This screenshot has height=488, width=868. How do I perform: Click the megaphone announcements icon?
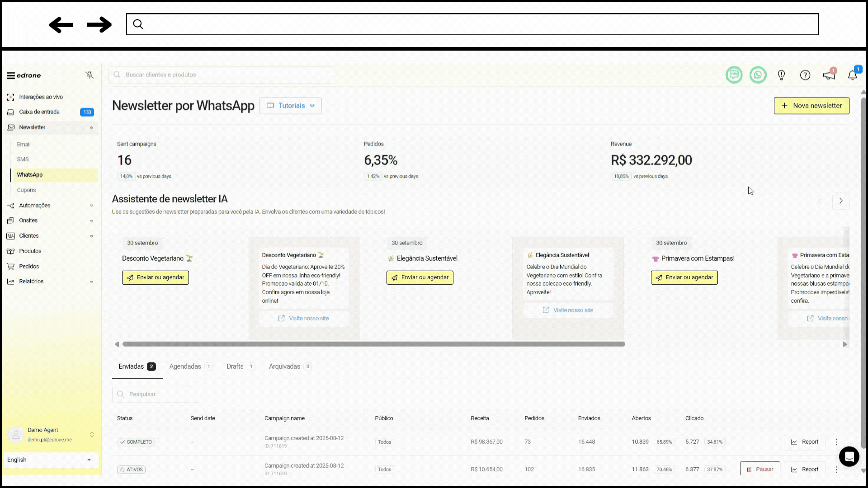829,75
